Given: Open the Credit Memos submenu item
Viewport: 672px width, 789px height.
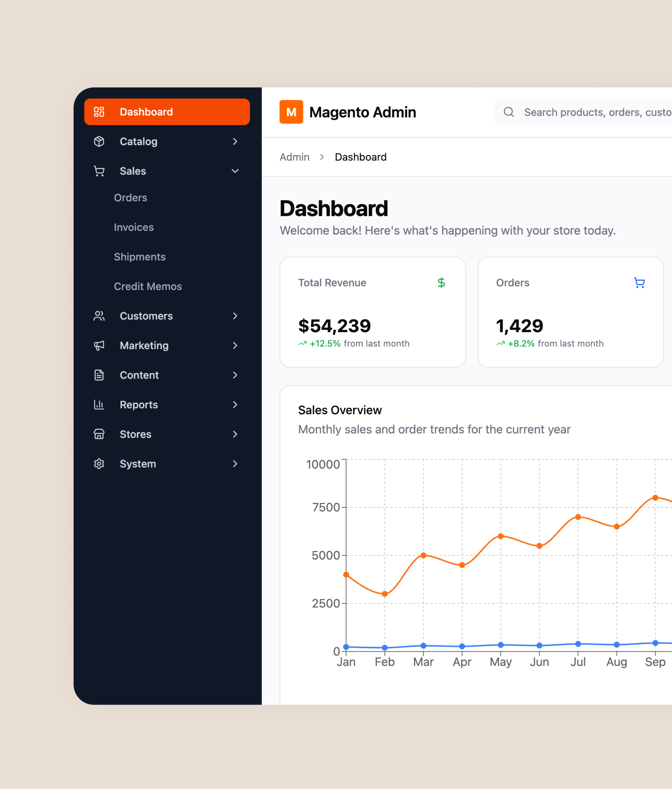Looking at the screenshot, I should click(x=148, y=286).
